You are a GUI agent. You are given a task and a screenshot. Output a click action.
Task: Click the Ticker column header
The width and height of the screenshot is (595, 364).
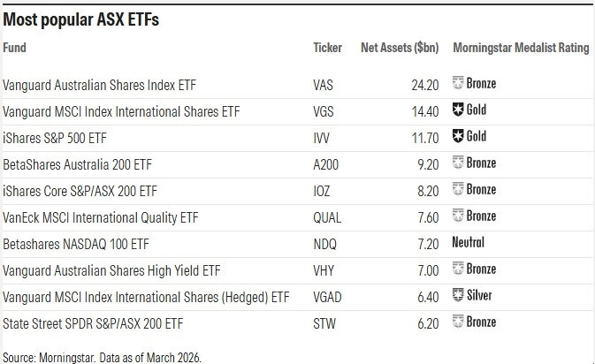(328, 47)
